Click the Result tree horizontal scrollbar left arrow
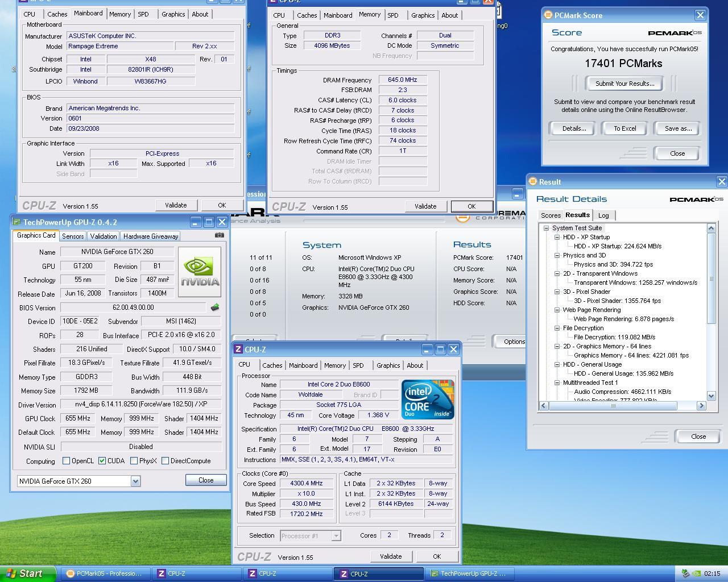This screenshot has height=582, width=728. tap(543, 405)
